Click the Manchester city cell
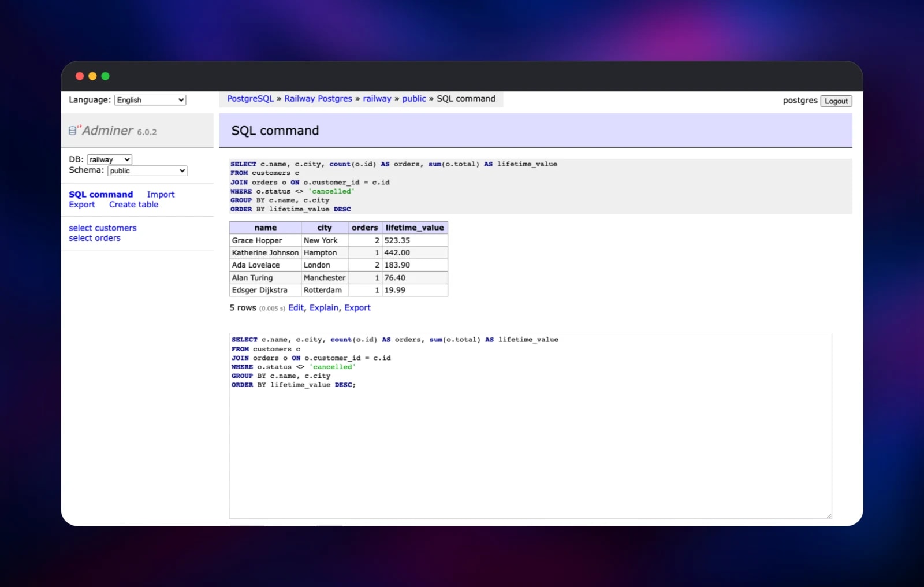The image size is (924, 587). click(x=325, y=278)
